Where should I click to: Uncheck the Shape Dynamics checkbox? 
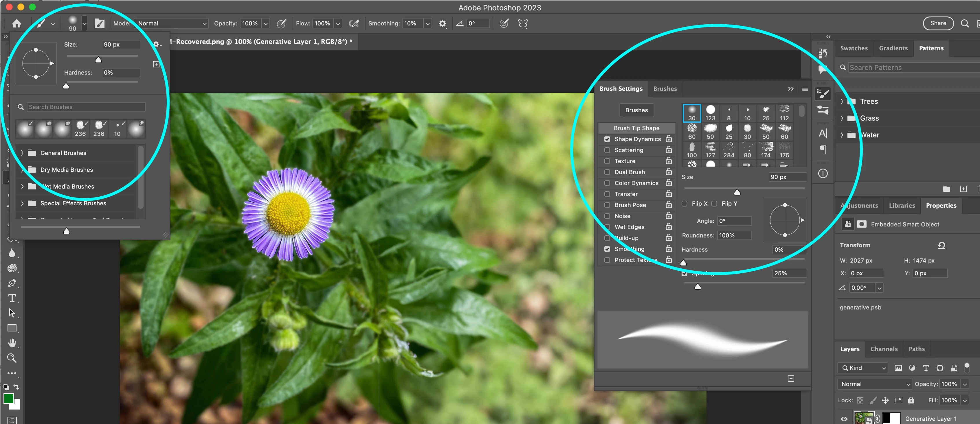pyautogui.click(x=607, y=139)
